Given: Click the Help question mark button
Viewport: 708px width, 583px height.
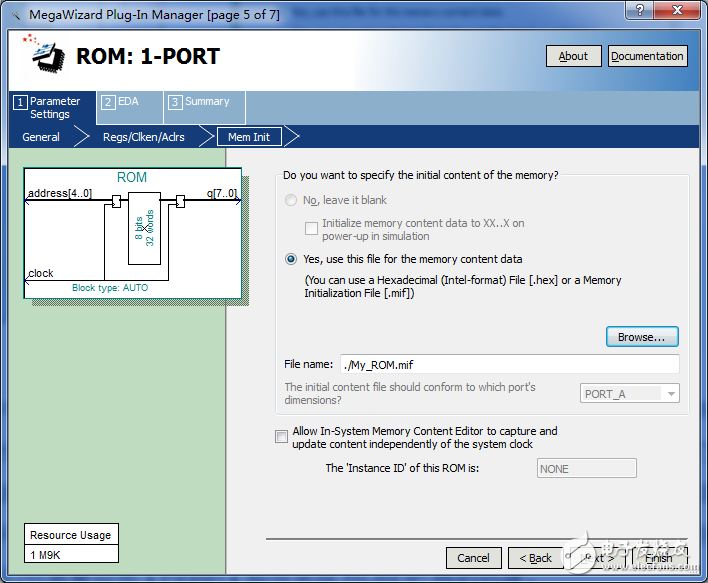Looking at the screenshot, I should (640, 10).
